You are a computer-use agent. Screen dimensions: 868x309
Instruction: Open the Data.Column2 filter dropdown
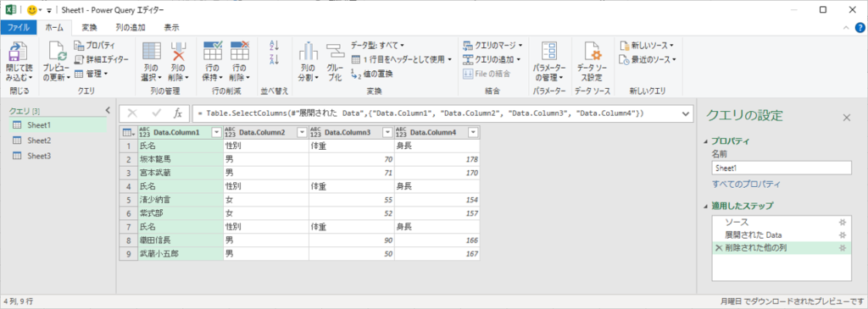pos(302,132)
